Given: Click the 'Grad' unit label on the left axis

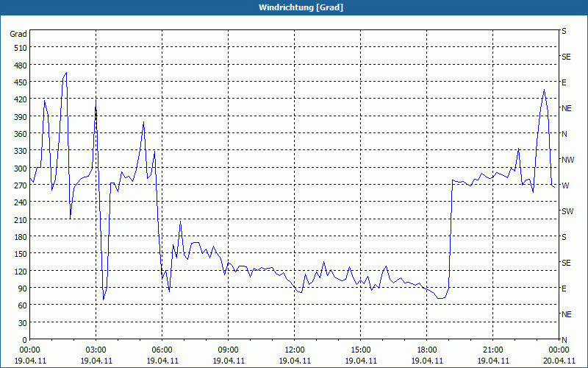Looking at the screenshot, I should click(x=18, y=34).
